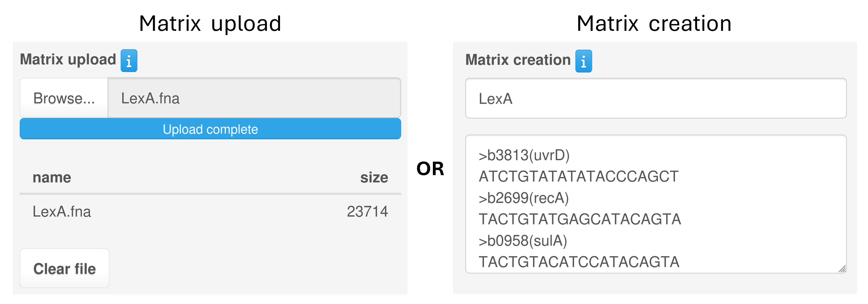Click the Clear file button

pos(64,269)
